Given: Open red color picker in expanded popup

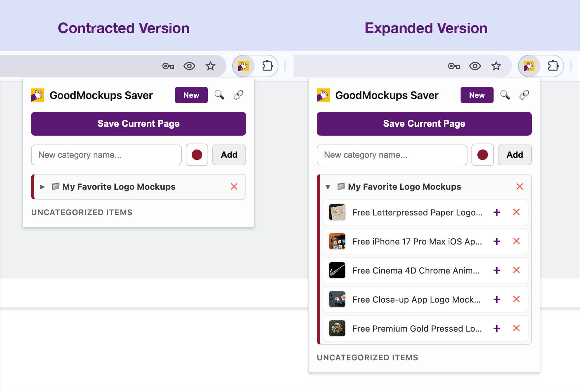Looking at the screenshot, I should 483,155.
